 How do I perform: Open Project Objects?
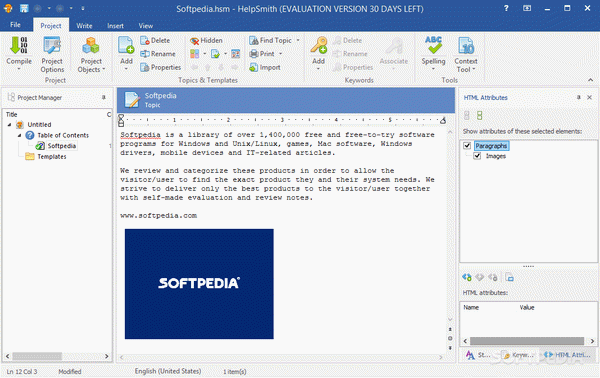coord(91,54)
